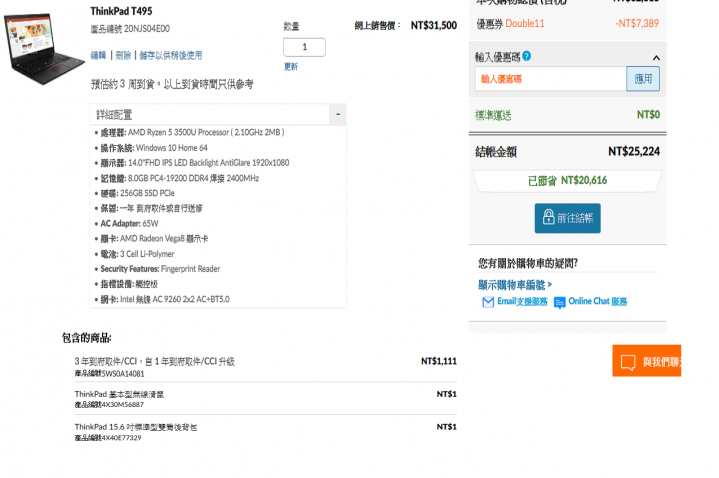Screen dimensions: 719x478
Task: Proceed to checkout with lock button
Action: [567, 218]
